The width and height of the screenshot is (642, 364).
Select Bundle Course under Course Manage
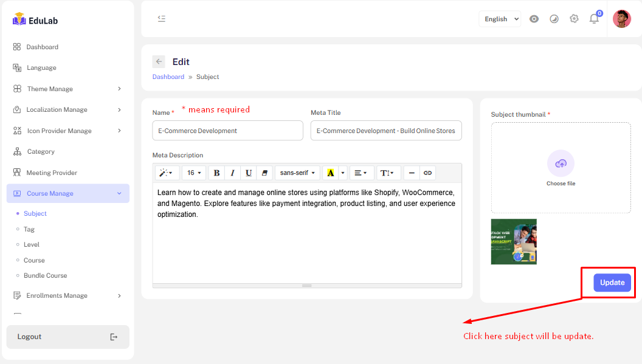coord(45,275)
